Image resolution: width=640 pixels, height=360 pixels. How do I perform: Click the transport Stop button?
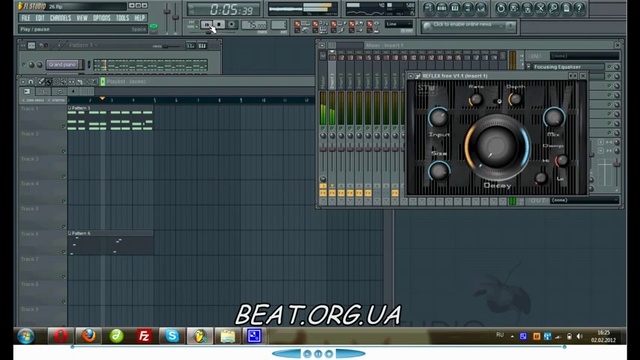(219, 25)
